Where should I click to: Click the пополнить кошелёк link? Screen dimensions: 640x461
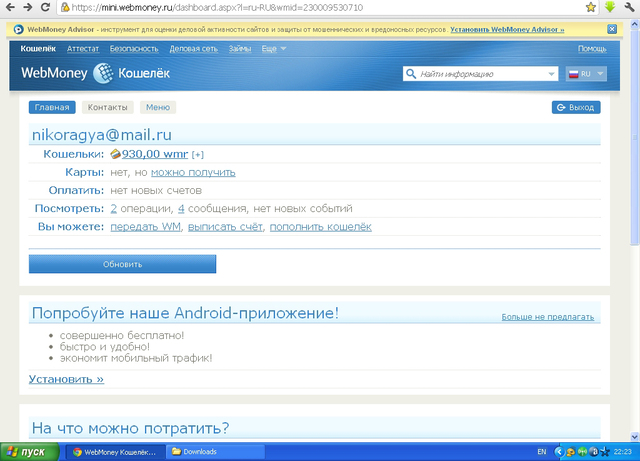[320, 227]
